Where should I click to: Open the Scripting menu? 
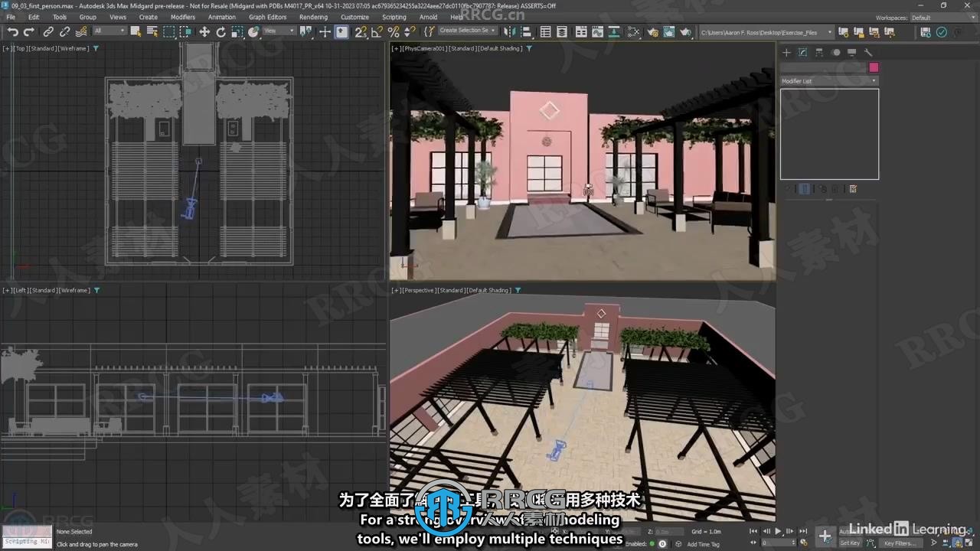394,17
